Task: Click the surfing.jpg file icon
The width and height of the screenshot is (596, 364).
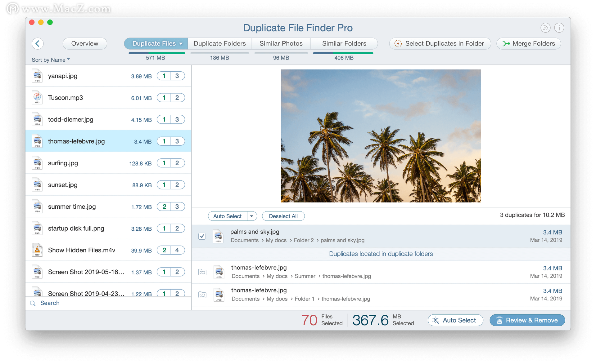Action: (37, 163)
